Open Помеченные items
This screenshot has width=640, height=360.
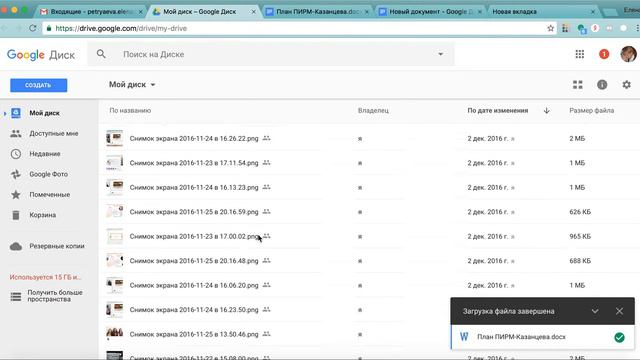click(49, 195)
